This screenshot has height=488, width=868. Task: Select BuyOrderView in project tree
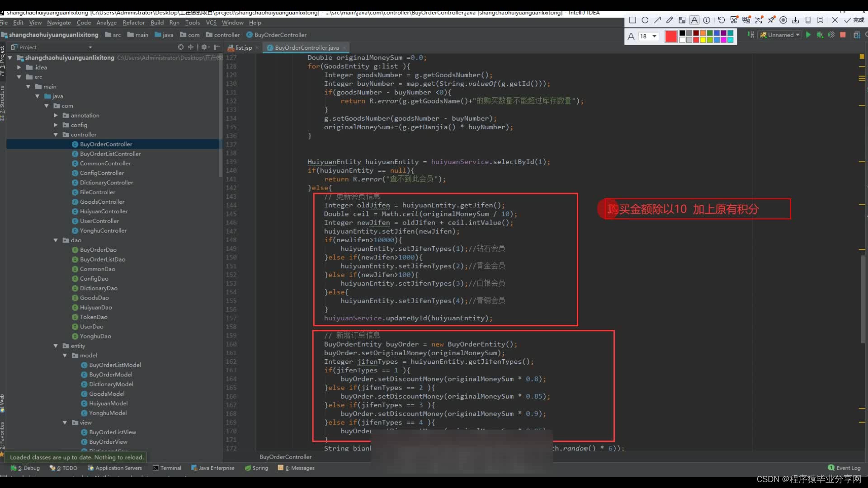coord(108,442)
